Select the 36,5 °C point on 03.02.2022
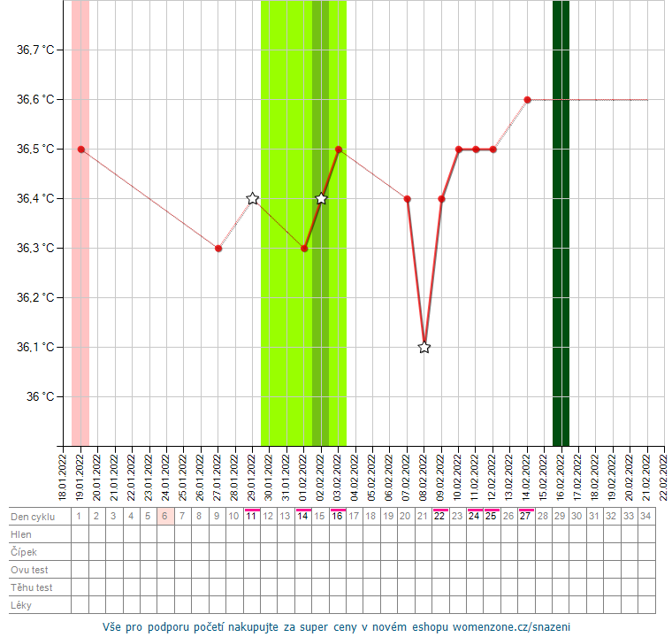This screenshot has width=672, height=637. coord(339,150)
